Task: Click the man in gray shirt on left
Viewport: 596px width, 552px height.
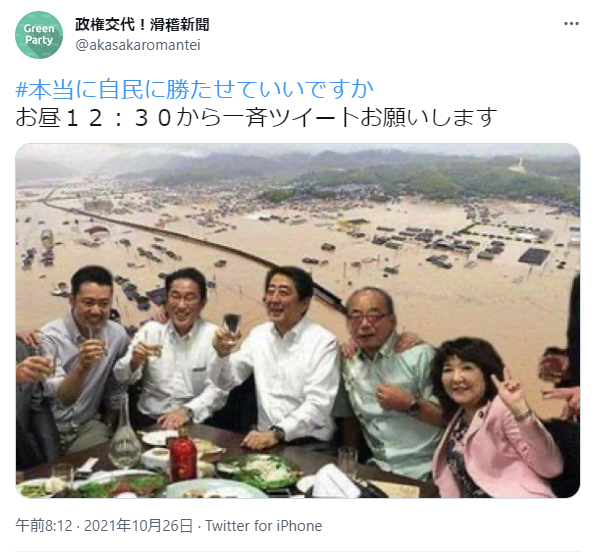Action: [76, 361]
